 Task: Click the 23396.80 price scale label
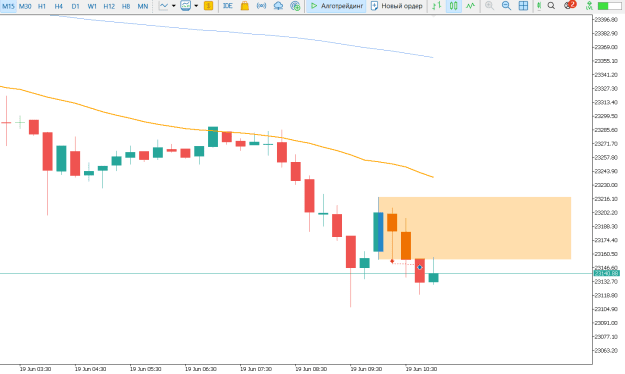pos(606,20)
